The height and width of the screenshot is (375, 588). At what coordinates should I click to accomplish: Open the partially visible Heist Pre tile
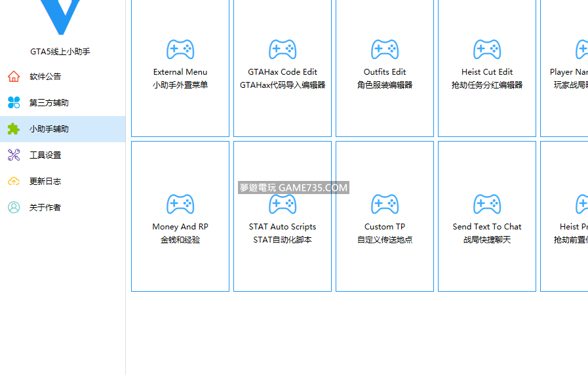565,216
